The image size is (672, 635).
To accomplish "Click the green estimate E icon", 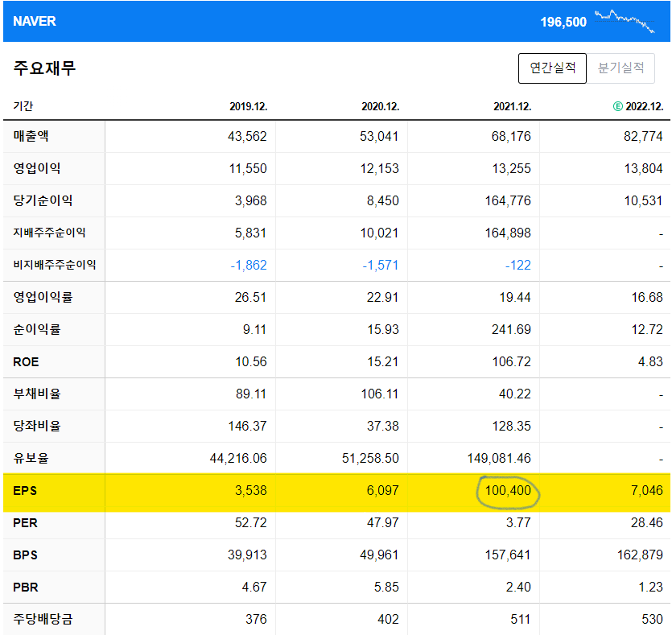I will [617, 106].
